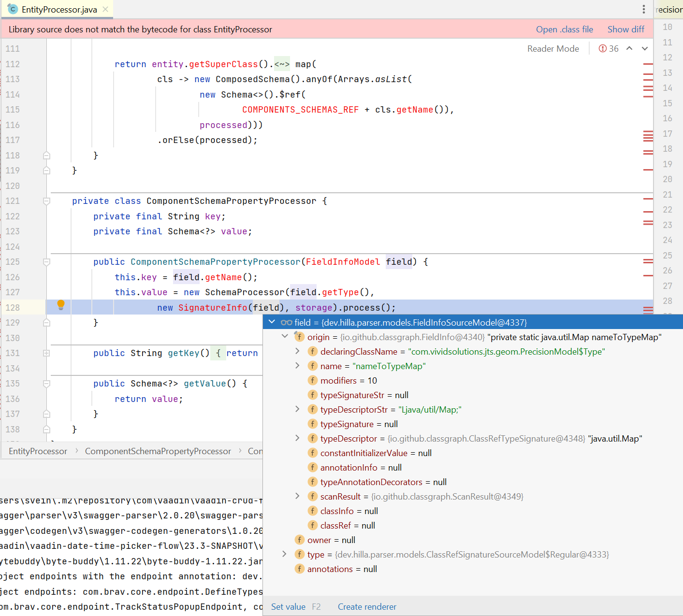This screenshot has width=683, height=616.
Task: Click the watch glasses icon beside the field variable
Action: pos(287,322)
